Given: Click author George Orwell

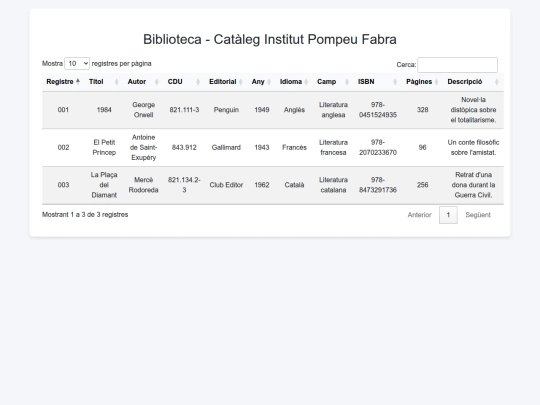Looking at the screenshot, I should pos(143,110).
